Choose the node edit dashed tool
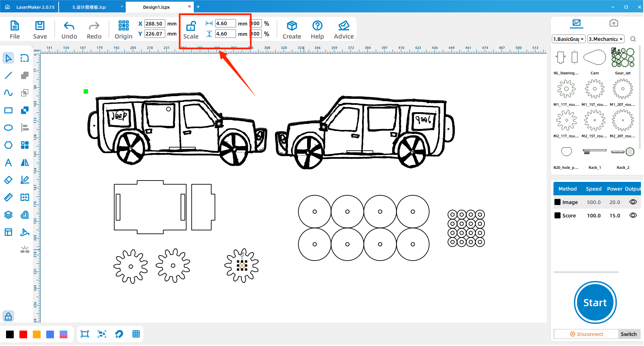 [25, 58]
